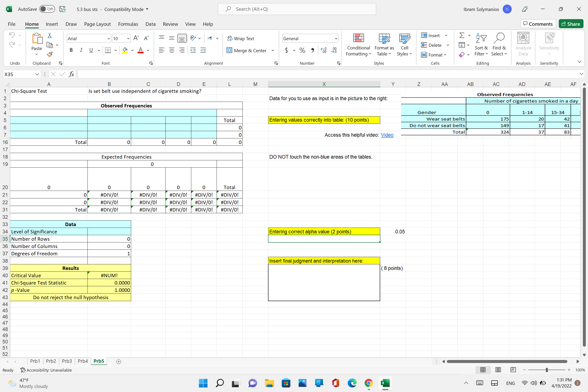
Task: Click the Format Painter brush icon
Action: (50, 54)
